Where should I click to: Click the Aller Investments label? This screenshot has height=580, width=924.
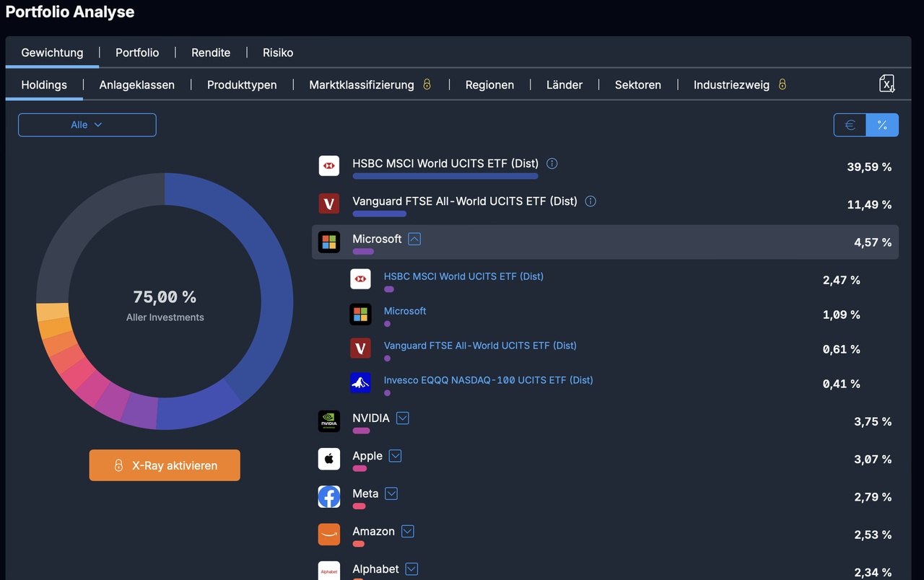[165, 317]
